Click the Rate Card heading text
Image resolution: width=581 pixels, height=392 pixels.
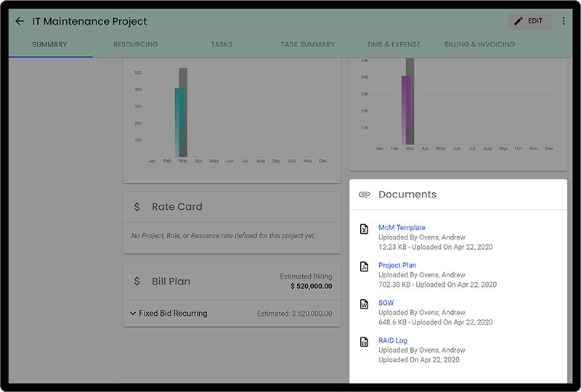point(177,207)
